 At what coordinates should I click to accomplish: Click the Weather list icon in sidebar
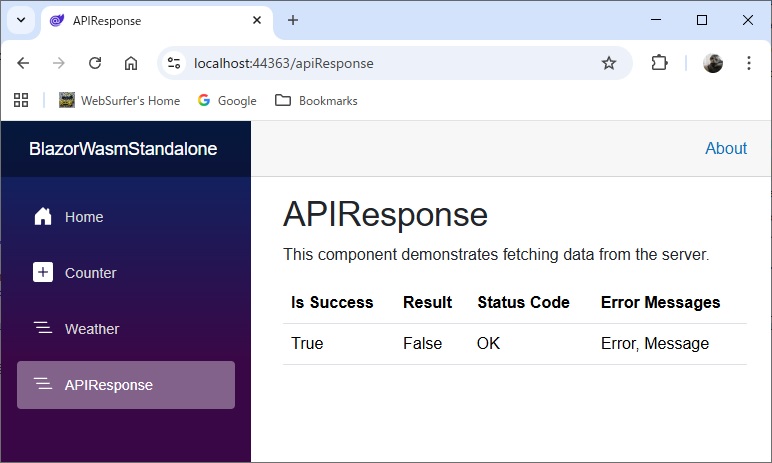(x=43, y=328)
